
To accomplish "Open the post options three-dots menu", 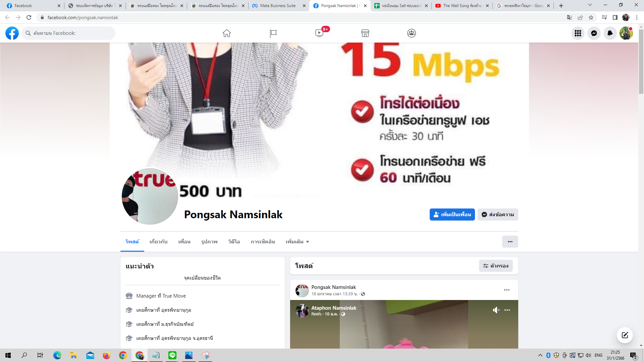I will pyautogui.click(x=506, y=290).
